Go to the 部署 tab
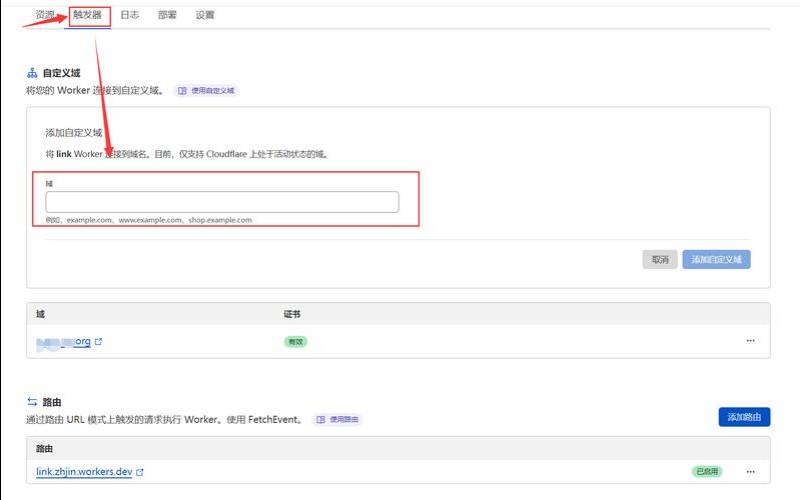800x500 pixels. [167, 15]
